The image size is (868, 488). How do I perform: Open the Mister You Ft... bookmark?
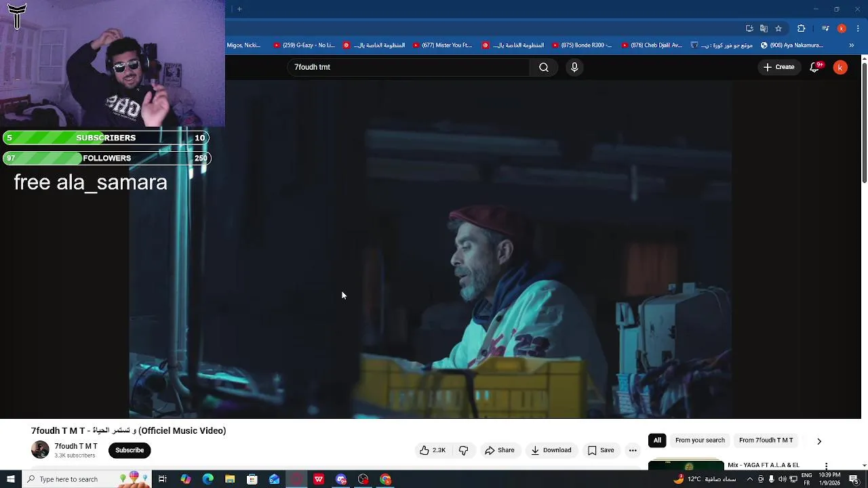[442, 45]
